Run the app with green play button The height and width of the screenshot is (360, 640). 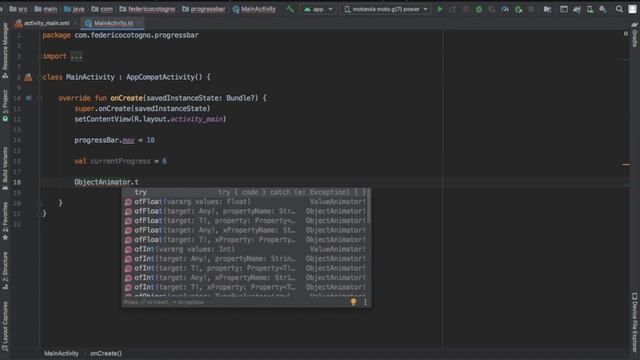pyautogui.click(x=440, y=9)
